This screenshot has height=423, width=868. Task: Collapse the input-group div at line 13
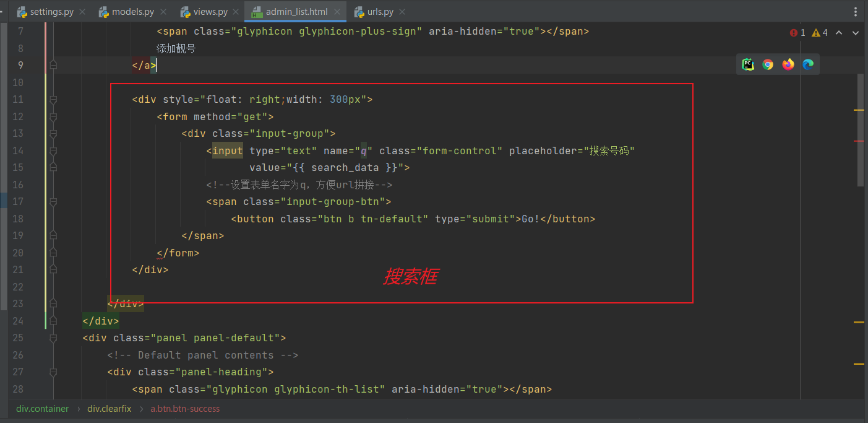(53, 133)
